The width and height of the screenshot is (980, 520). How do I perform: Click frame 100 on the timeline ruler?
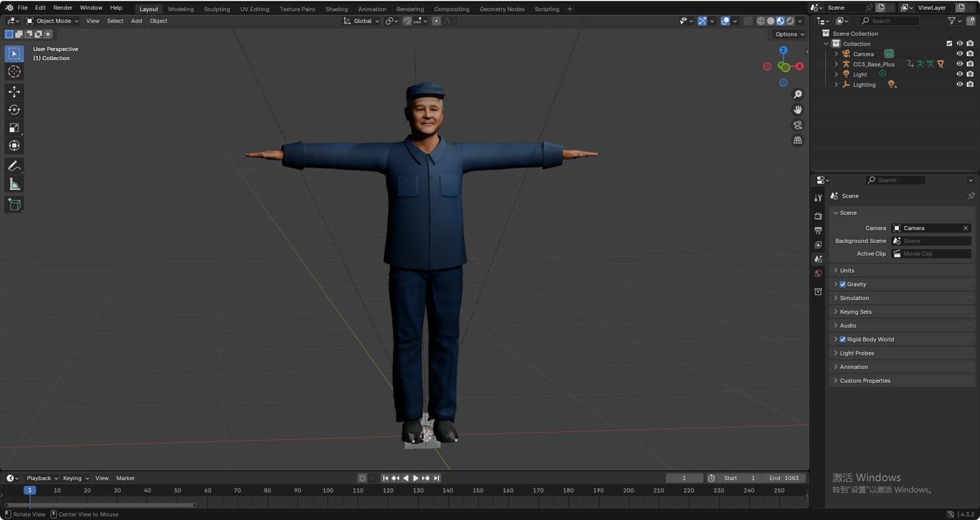(x=328, y=491)
